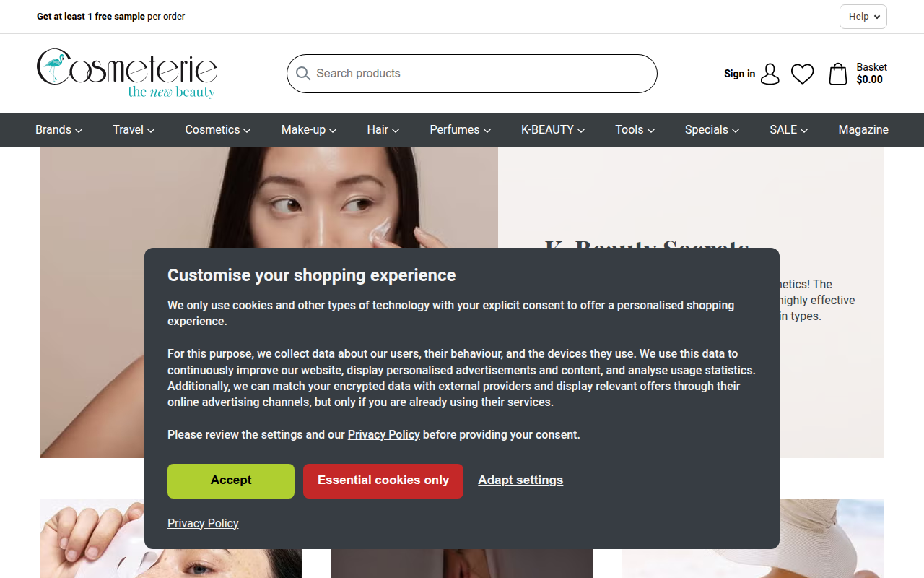Click the K-Beauty hero banner image
924x578 pixels.
click(269, 197)
